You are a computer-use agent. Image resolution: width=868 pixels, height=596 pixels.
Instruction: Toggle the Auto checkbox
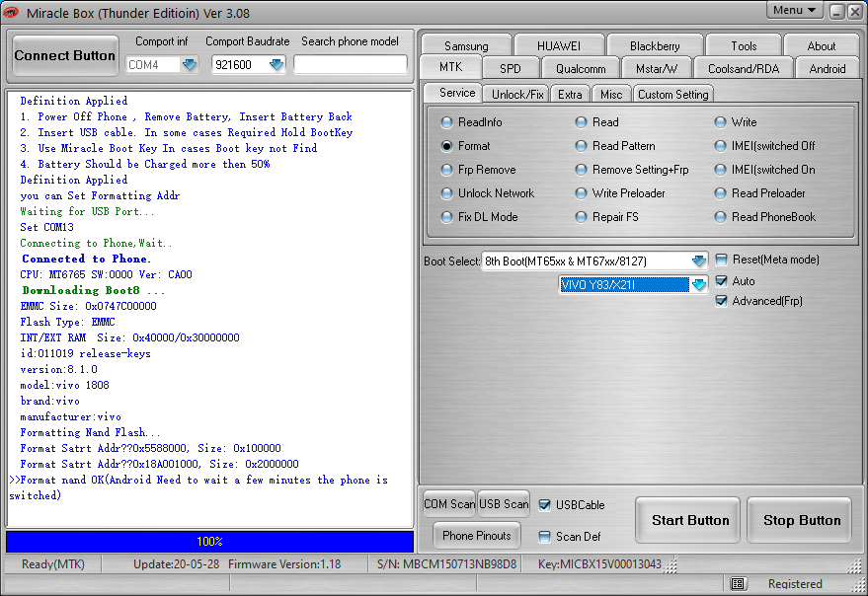pyautogui.click(x=721, y=281)
